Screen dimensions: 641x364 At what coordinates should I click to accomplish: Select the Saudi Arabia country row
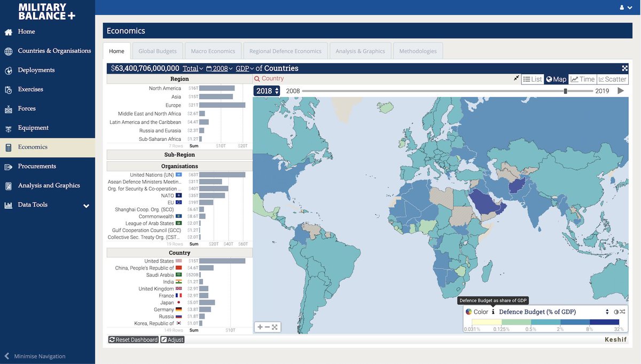pyautogui.click(x=179, y=275)
